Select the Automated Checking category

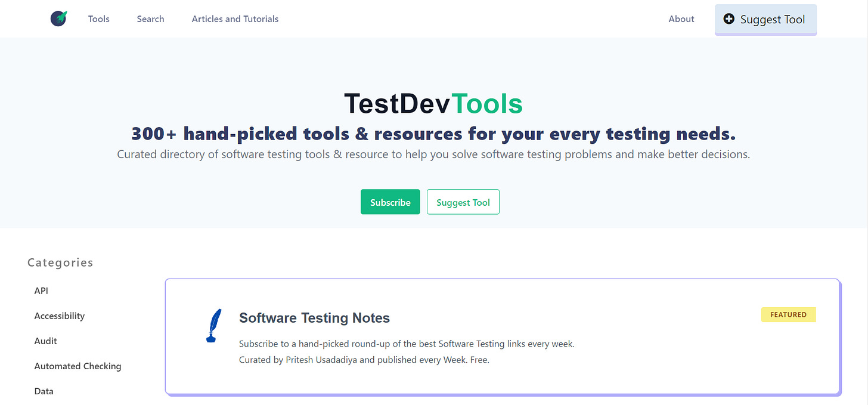[77, 366]
